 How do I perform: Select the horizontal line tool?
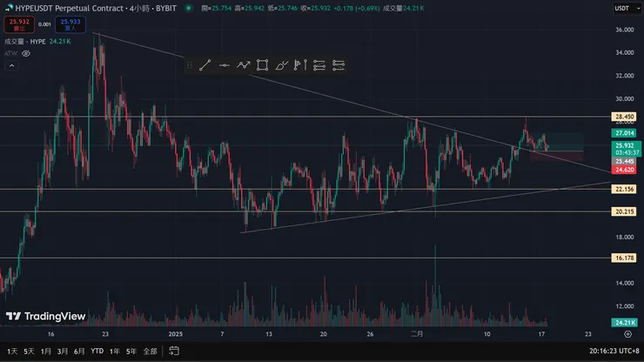(x=224, y=65)
